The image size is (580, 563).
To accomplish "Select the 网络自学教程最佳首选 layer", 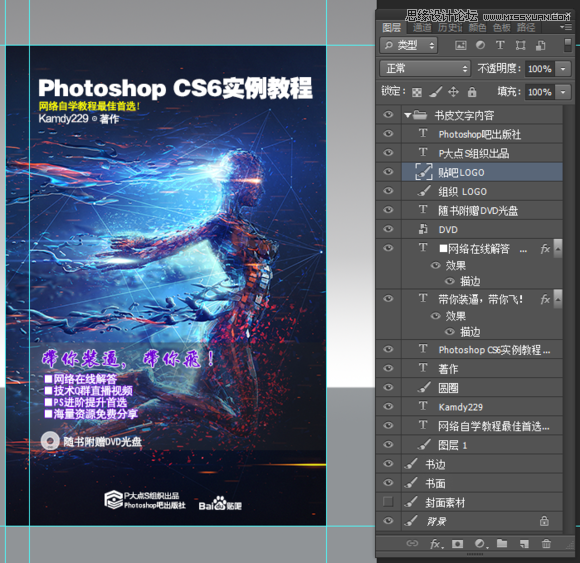I will coord(482,426).
